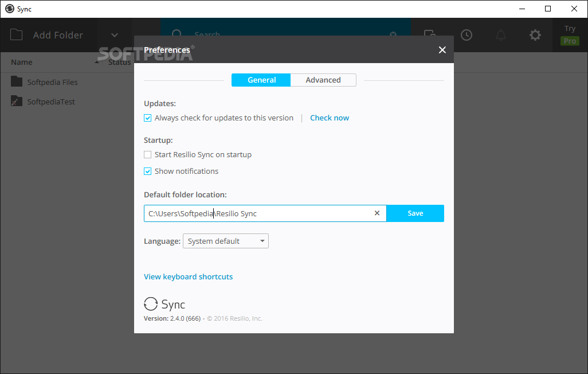Switch to the General tab
The width and height of the screenshot is (588, 374).
261,80
